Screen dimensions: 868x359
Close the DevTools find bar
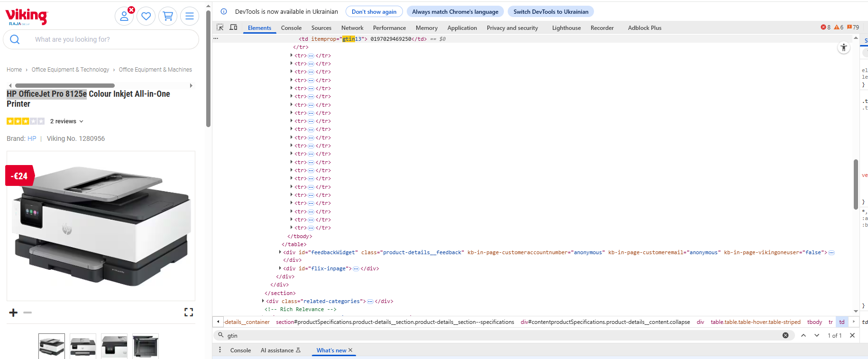[852, 335]
